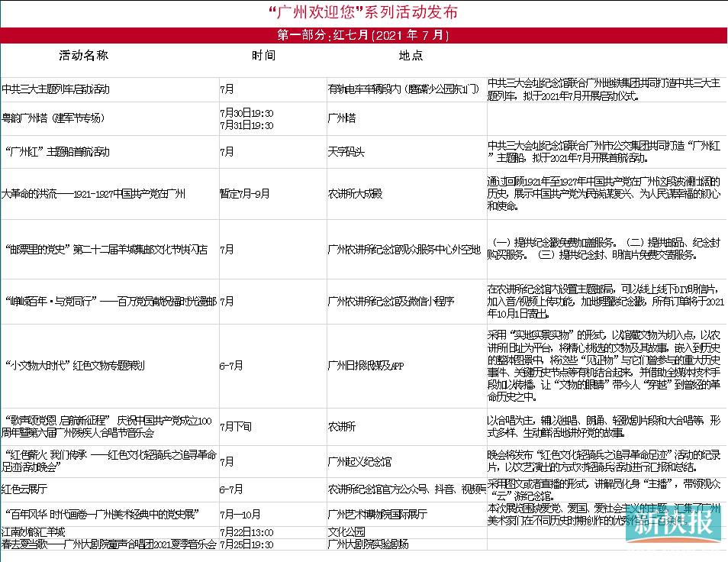Click description beginning 采用“实地实景实物”的形式

click(604, 366)
